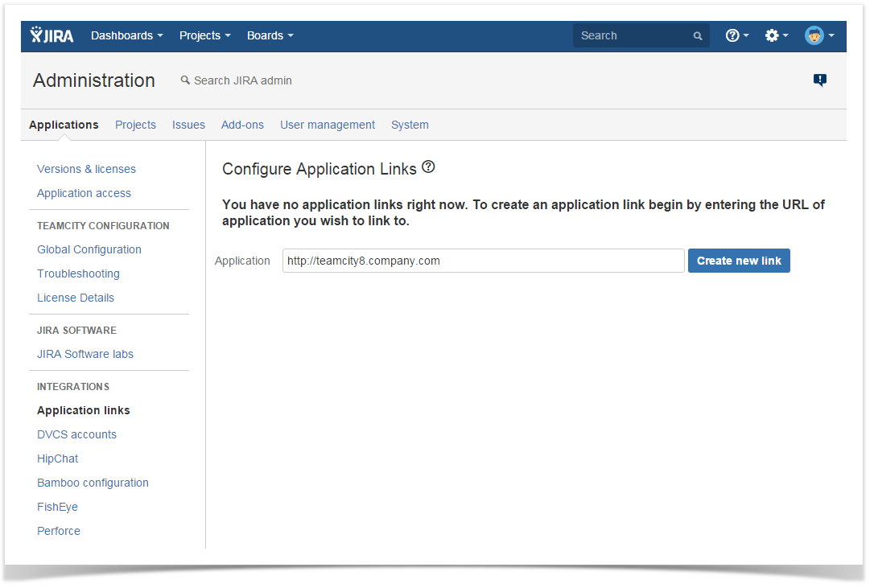
Task: Open DVCS accounts in sidebar
Action: tap(76, 434)
